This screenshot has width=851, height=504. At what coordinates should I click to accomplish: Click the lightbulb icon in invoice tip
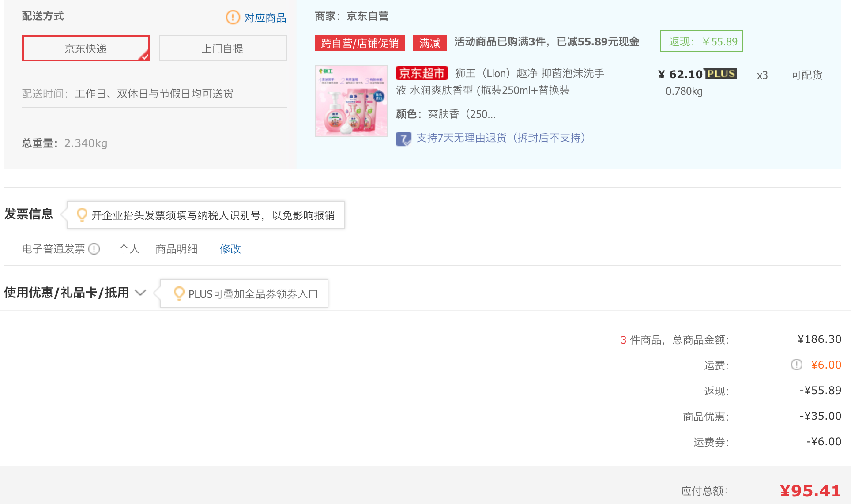point(82,215)
